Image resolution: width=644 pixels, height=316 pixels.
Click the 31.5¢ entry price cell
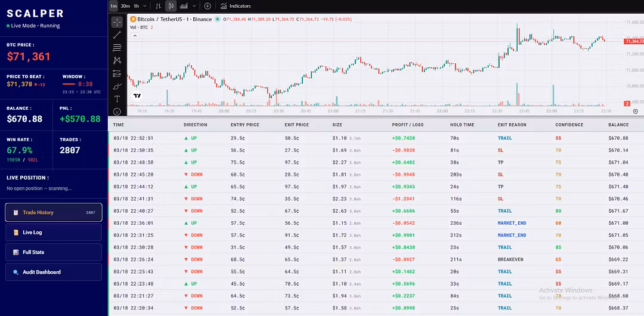pyautogui.click(x=238, y=247)
